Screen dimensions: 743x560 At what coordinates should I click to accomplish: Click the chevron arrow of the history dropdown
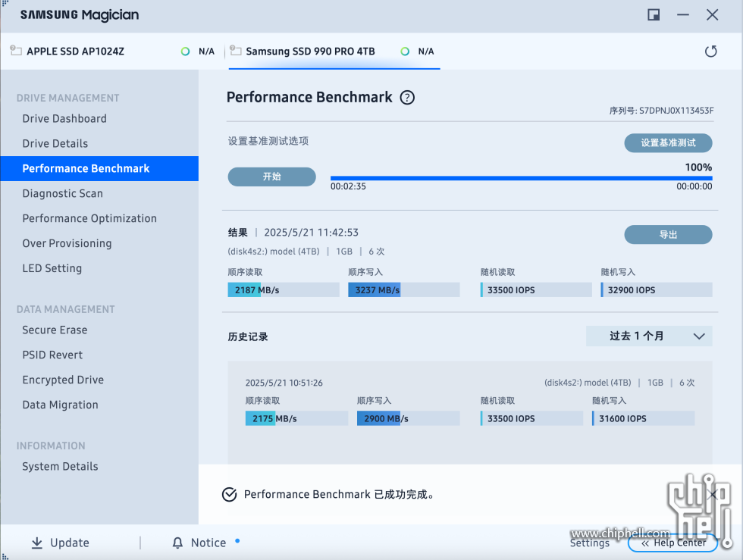[699, 336]
